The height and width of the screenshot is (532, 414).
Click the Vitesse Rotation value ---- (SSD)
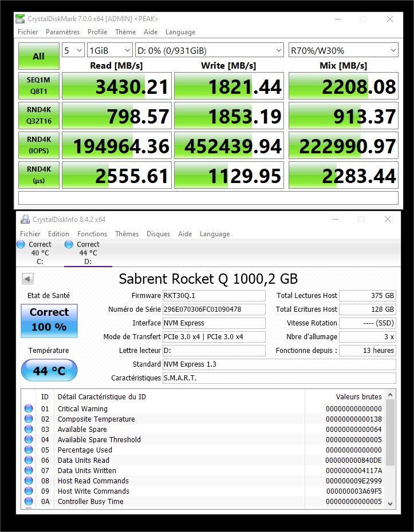368,323
